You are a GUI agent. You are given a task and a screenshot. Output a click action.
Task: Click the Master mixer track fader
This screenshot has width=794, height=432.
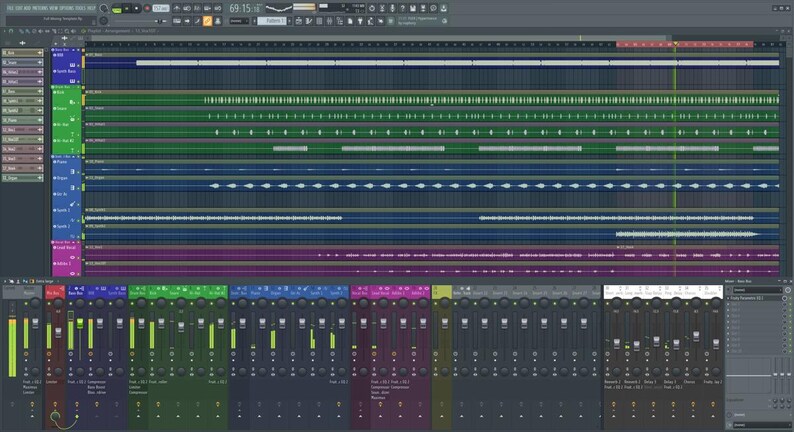pyautogui.click(x=35, y=323)
